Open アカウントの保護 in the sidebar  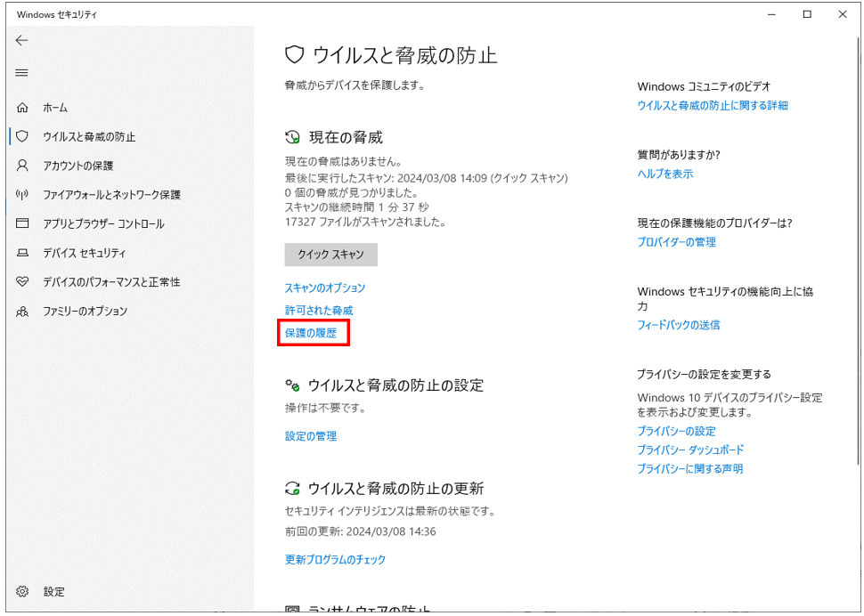(x=78, y=166)
